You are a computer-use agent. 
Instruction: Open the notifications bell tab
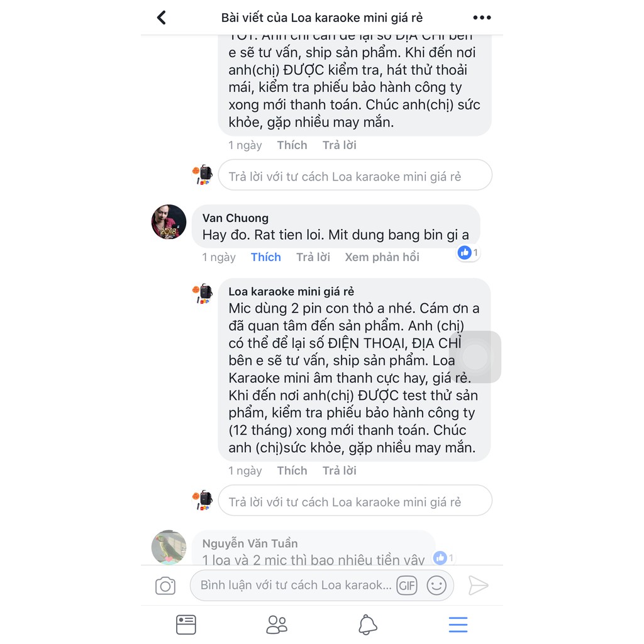pyautogui.click(x=367, y=625)
